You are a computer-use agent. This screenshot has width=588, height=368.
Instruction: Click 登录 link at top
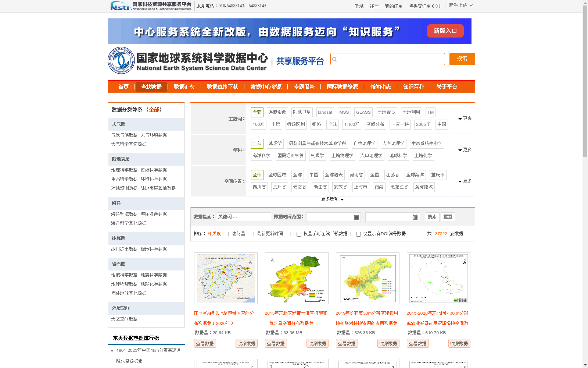pos(359,6)
